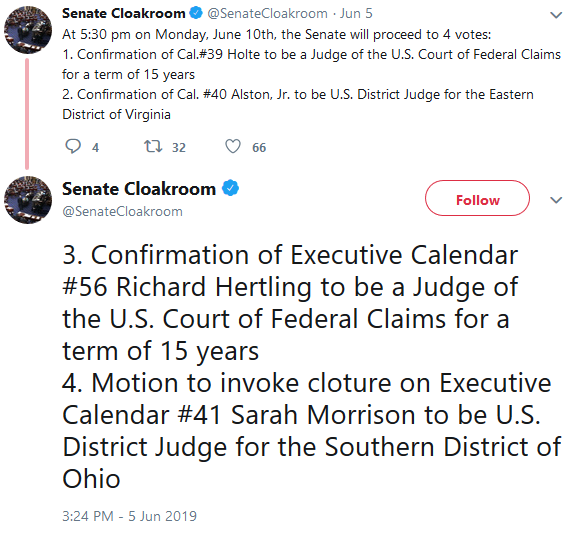577x533 pixels.
Task: Click verified badge beside main tweet name
Action: tap(230, 188)
